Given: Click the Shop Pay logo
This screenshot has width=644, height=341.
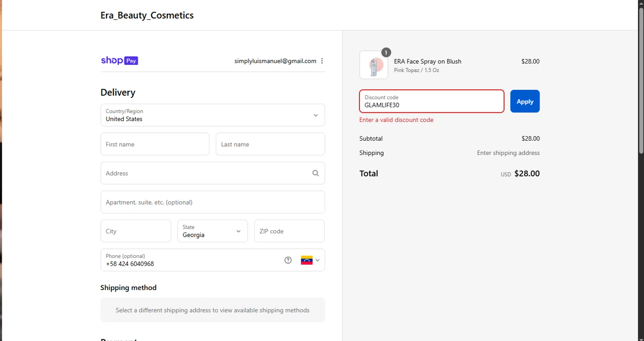Looking at the screenshot, I should [x=119, y=60].
